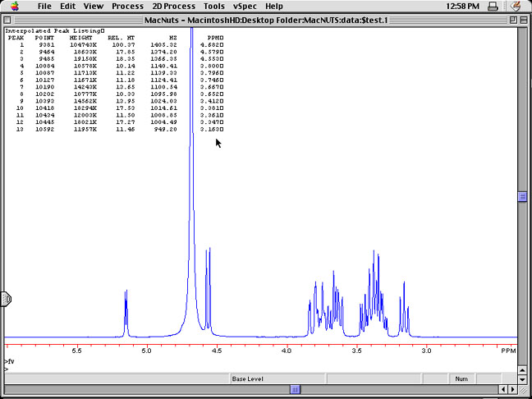
Task: Open the Tools menu
Action: click(214, 6)
